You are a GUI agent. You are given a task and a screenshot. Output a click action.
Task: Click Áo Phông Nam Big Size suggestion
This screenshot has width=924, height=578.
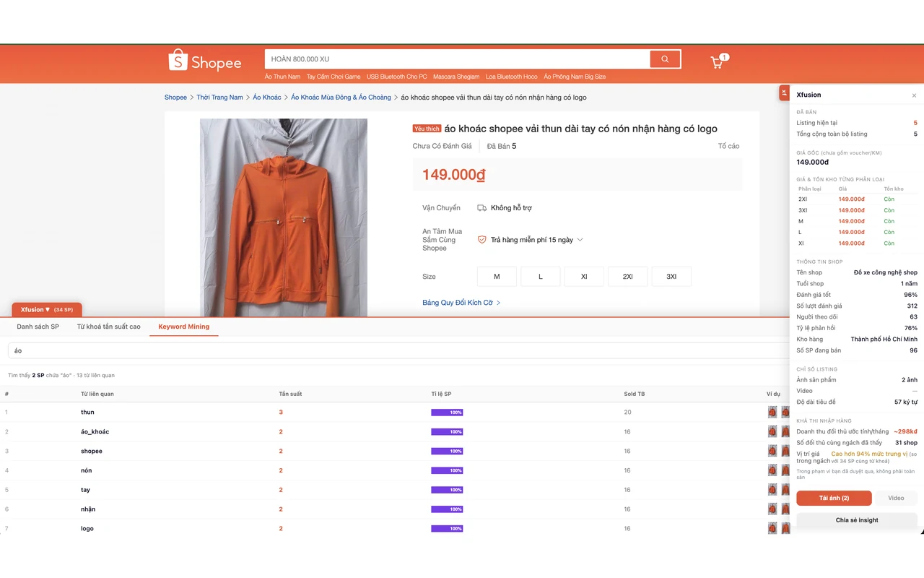tap(575, 77)
